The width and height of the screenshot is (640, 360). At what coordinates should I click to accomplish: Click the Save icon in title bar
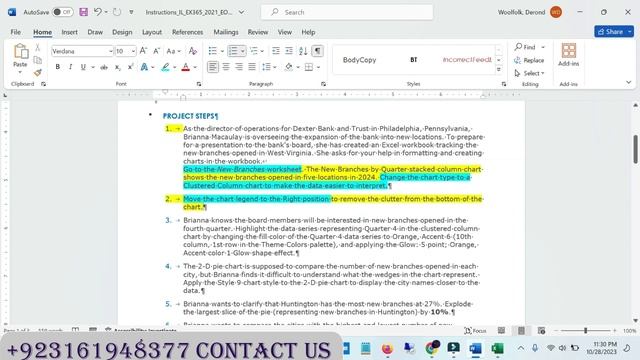coord(84,12)
